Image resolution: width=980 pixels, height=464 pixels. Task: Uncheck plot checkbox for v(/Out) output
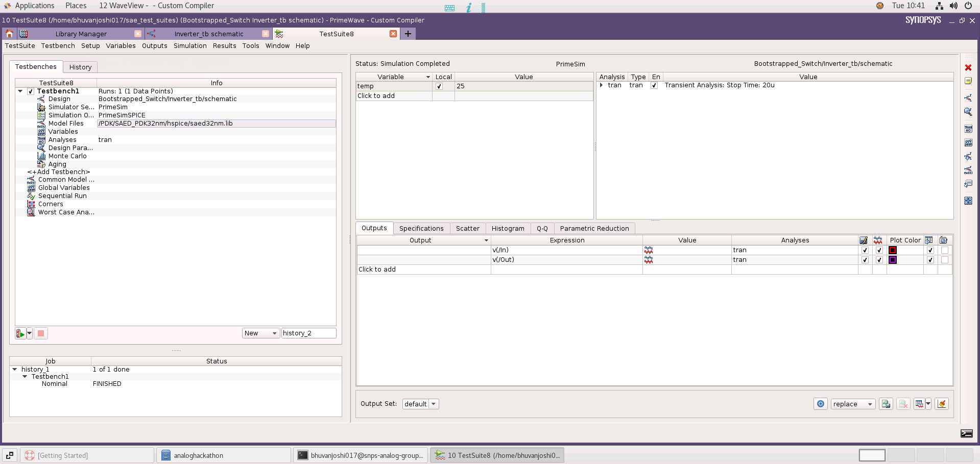(x=879, y=260)
